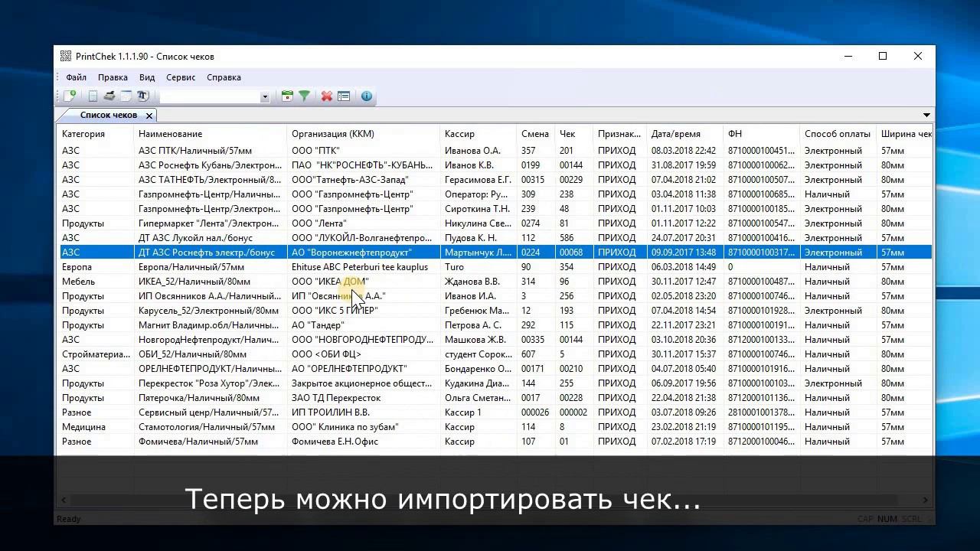This screenshot has height=551, width=980.
Task: Click the blank page preview toolbar icon
Action: [126, 96]
